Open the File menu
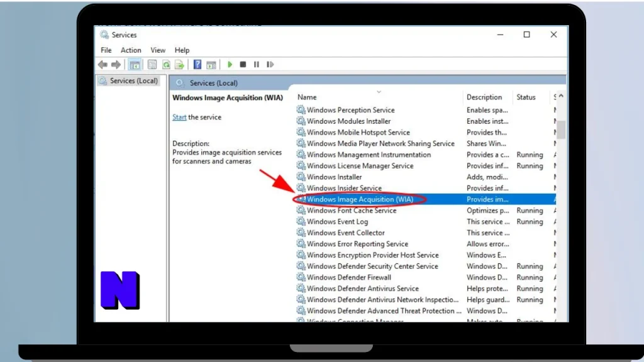The height and width of the screenshot is (362, 644). point(106,50)
